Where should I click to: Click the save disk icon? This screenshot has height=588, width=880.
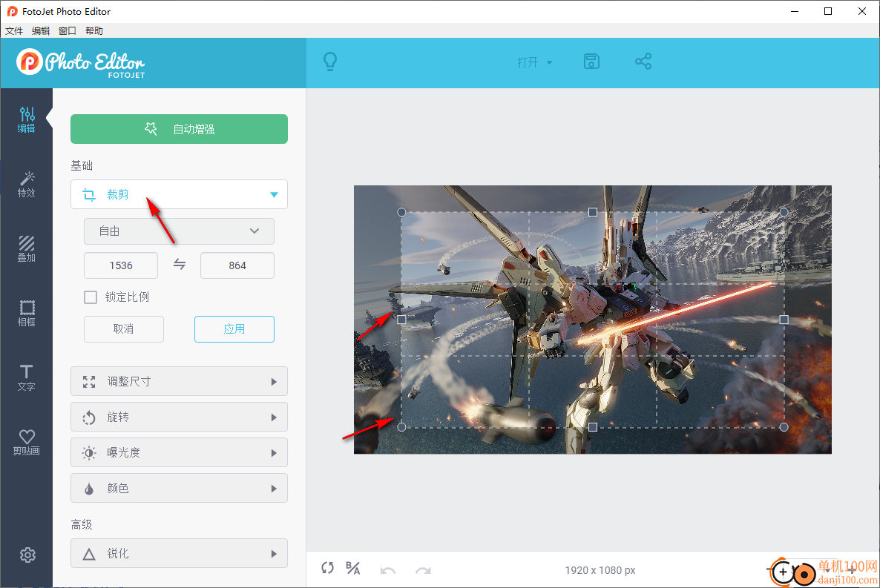[591, 61]
